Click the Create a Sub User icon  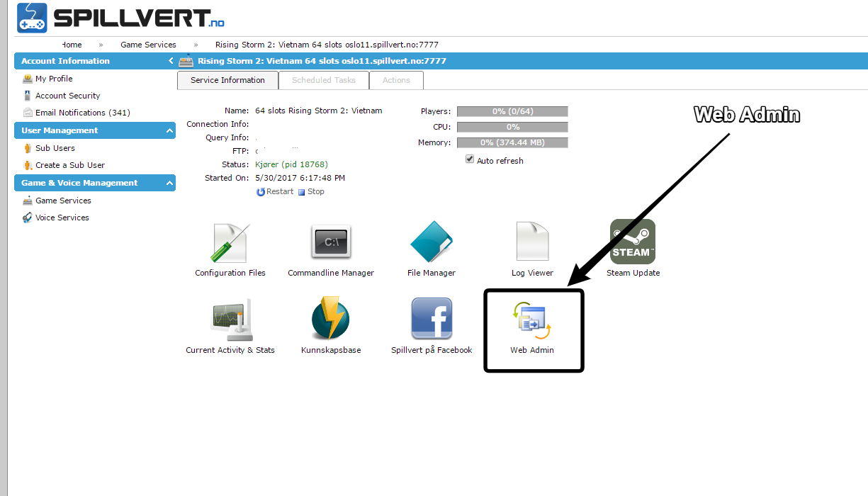pos(28,165)
